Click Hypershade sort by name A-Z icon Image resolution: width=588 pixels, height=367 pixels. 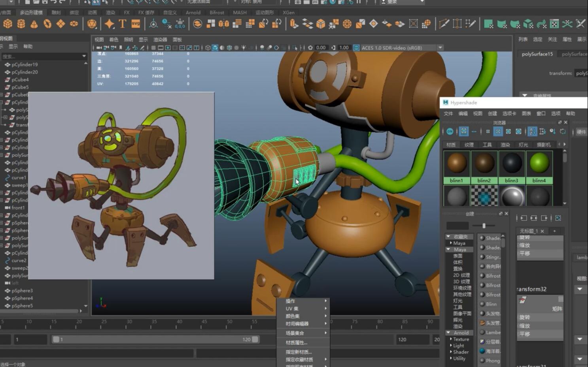point(532,132)
